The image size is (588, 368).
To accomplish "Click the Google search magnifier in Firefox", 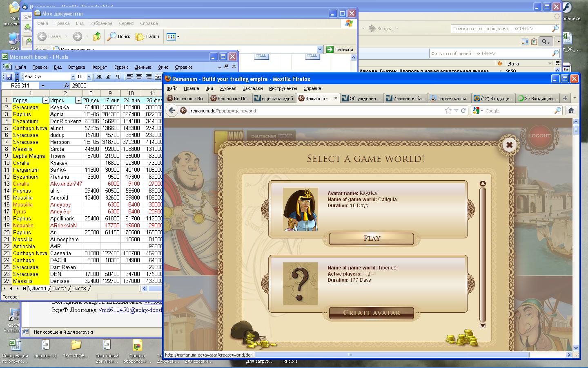I will tap(558, 110).
